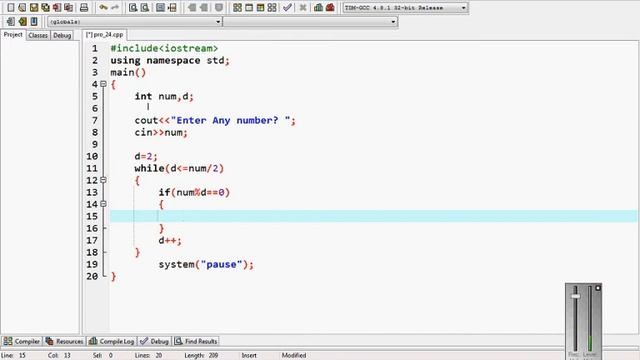
Task: Click the grey shield-shaped toolbar icon
Action: [x=219, y=7]
